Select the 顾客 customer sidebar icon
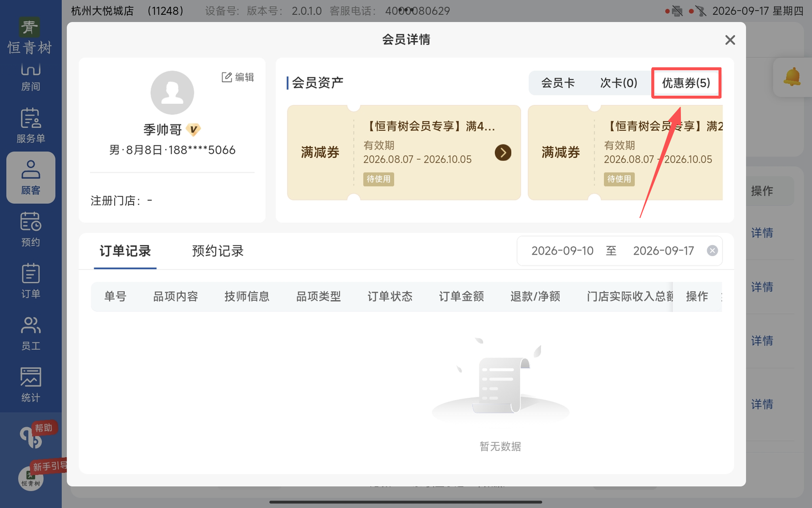The height and width of the screenshot is (508, 812). [31, 178]
